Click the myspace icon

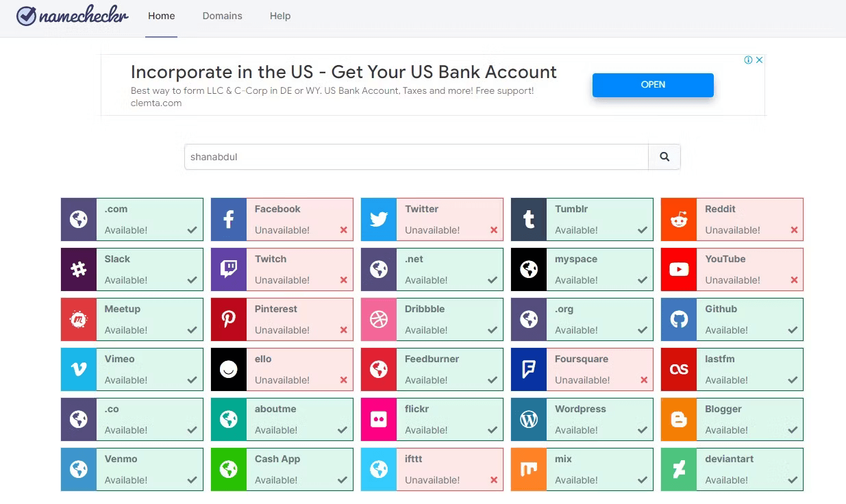coord(529,270)
